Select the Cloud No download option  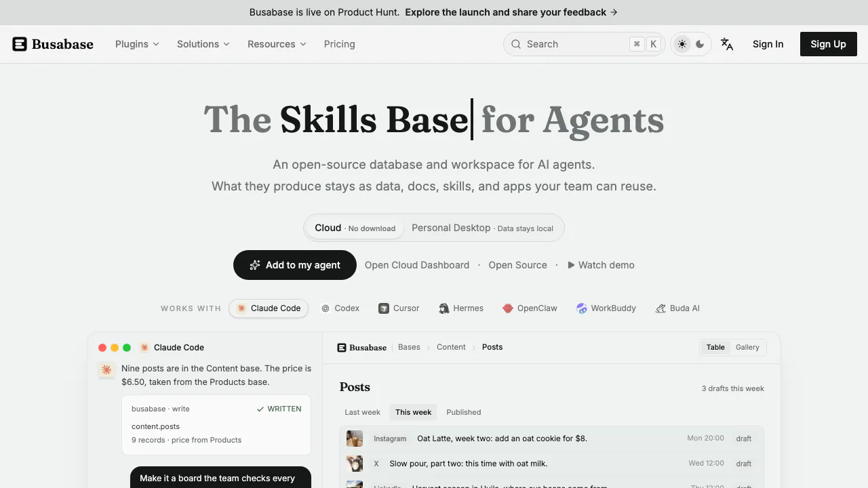click(355, 228)
